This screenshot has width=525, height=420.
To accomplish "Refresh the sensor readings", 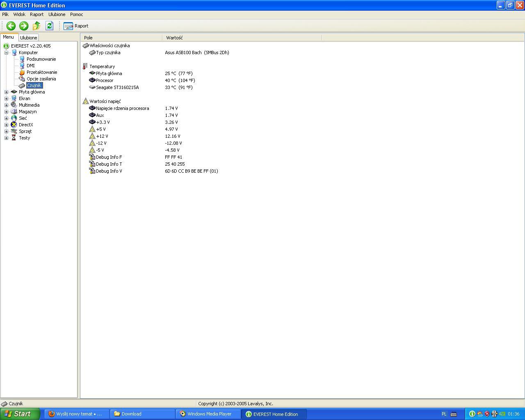I will [x=49, y=26].
